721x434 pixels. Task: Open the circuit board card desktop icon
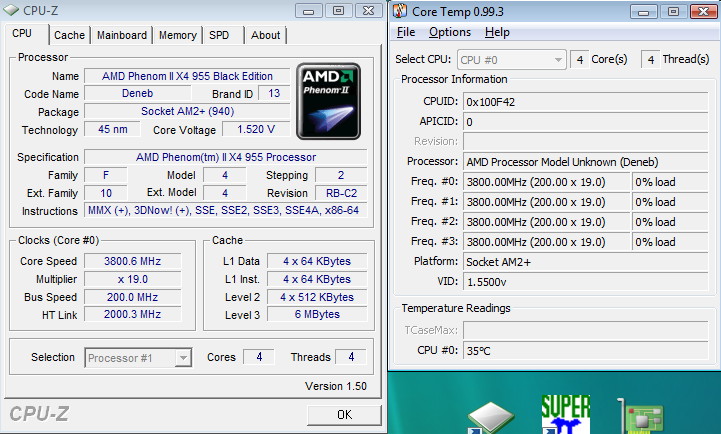[x=641, y=416]
